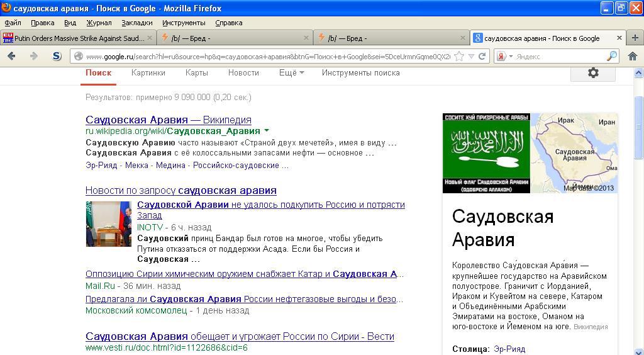Screen dimensions: 644x355
Task: Open the Саудовская Аравия — Википедия result
Action: pyautogui.click(x=168, y=120)
